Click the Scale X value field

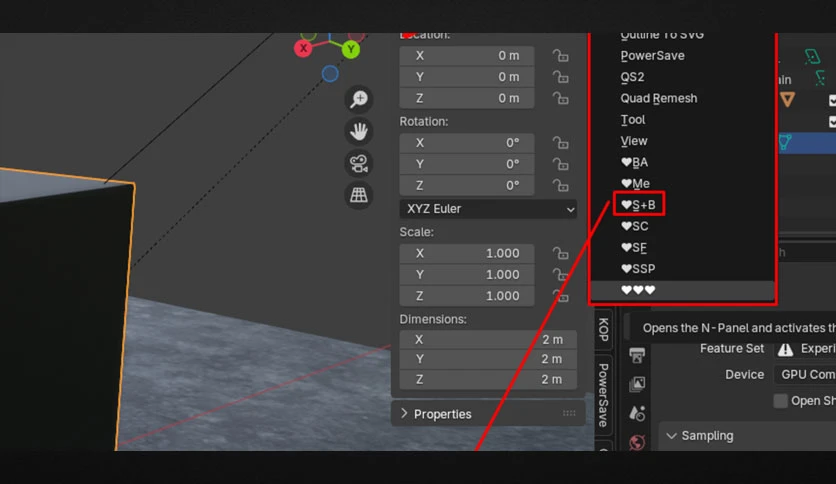tap(467, 253)
